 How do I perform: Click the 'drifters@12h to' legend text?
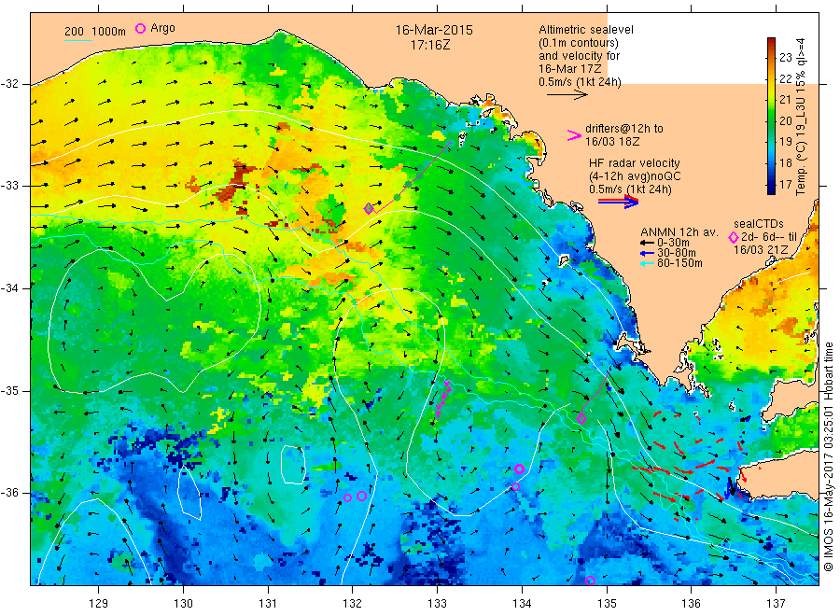click(x=624, y=129)
